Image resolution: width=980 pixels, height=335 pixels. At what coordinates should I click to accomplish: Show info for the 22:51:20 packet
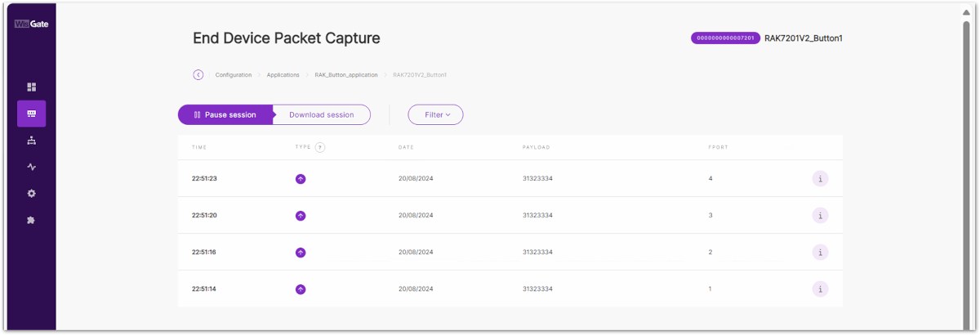point(820,216)
